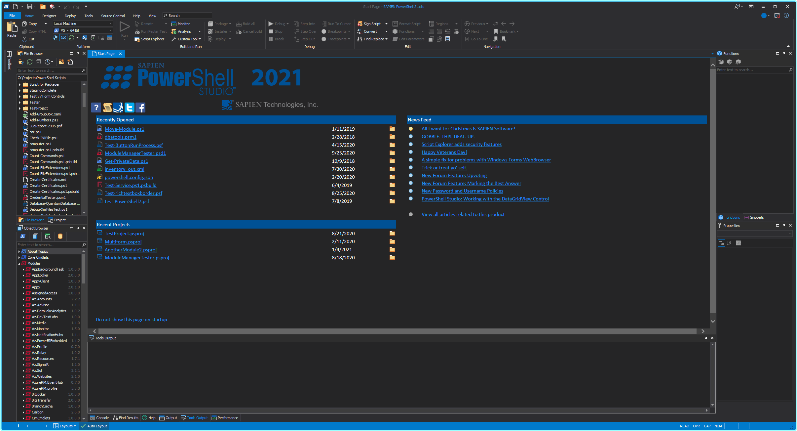Image resolution: width=797 pixels, height=431 pixels.
Task: Click the New file icon in the title bar
Action: pos(16,7)
